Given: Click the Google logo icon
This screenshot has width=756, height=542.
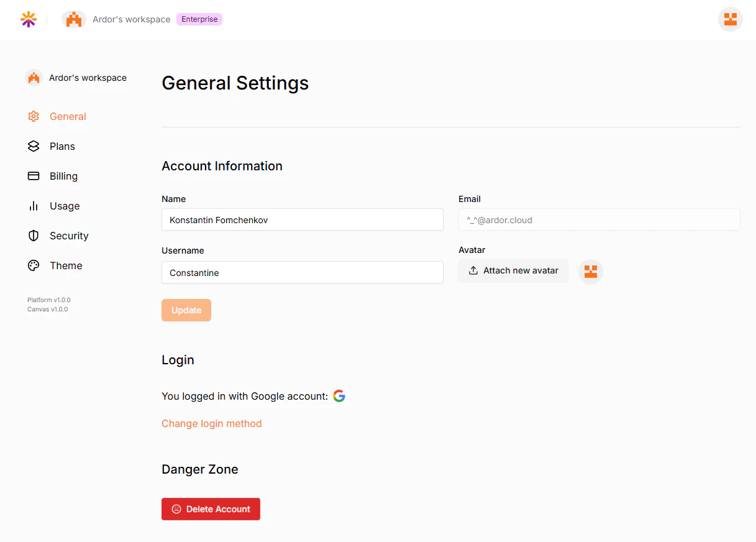Looking at the screenshot, I should pos(339,396).
